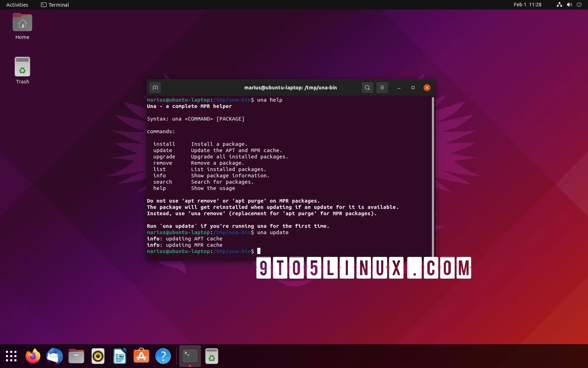
Task: Open the calendar via the clock
Action: [x=527, y=5]
